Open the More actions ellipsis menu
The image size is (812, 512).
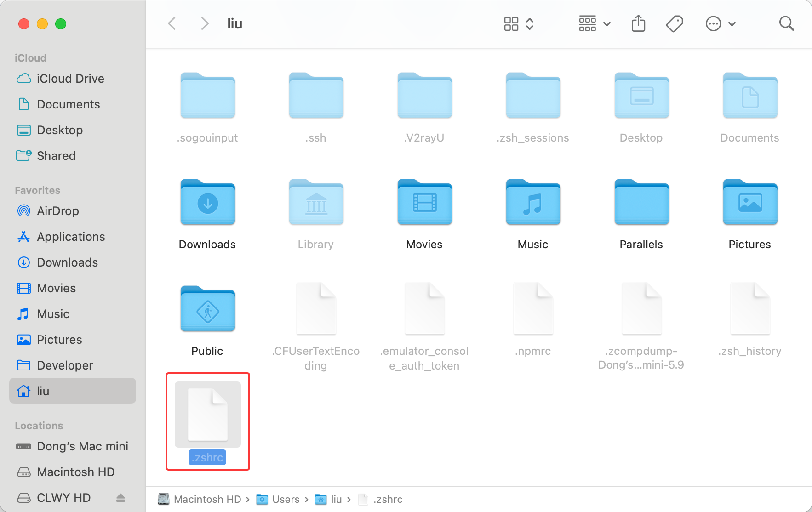pos(721,23)
